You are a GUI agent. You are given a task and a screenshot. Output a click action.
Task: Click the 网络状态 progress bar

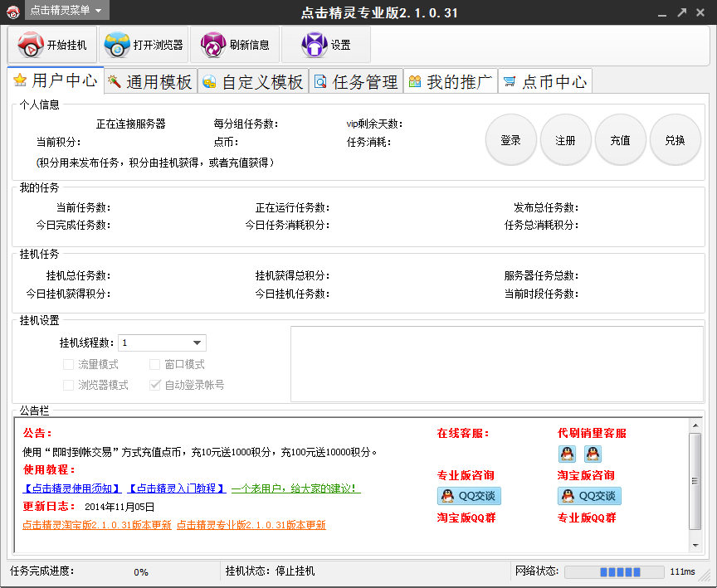(x=614, y=571)
